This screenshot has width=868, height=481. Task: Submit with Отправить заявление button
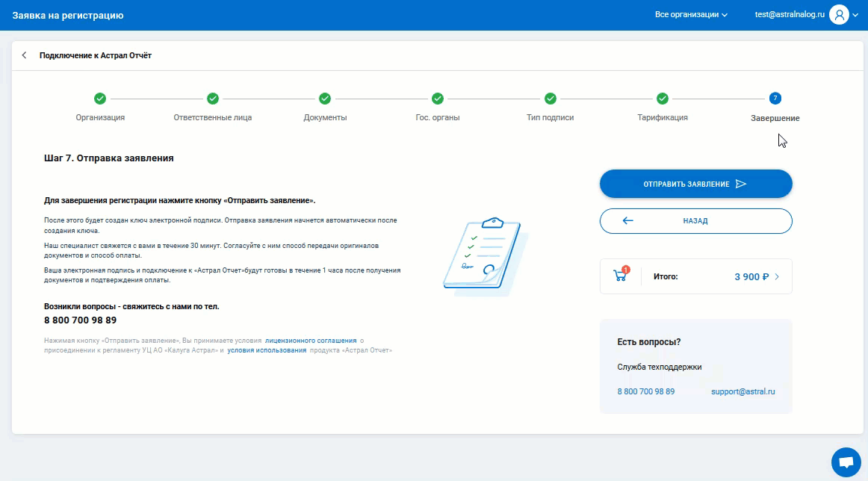696,184
